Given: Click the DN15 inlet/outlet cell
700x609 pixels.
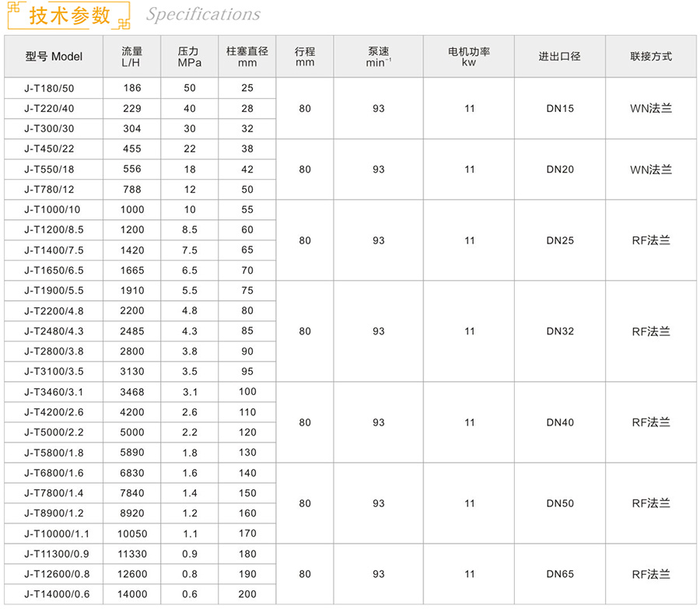Looking at the screenshot, I should [559, 109].
